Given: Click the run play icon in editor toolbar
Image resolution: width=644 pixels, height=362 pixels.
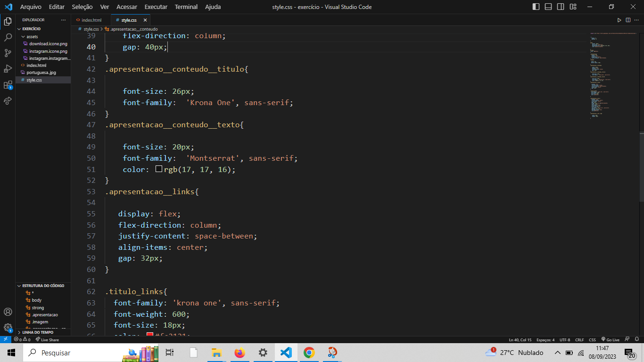Looking at the screenshot, I should click(619, 20).
